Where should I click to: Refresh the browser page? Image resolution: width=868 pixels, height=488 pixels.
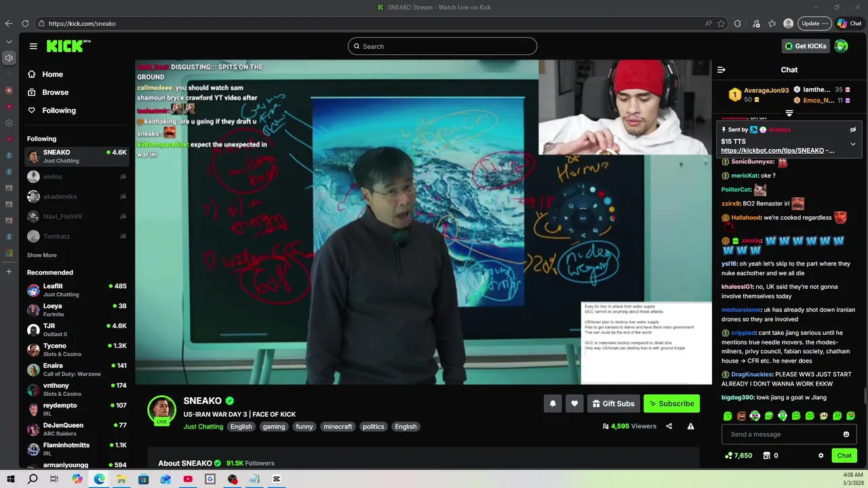coord(25,23)
